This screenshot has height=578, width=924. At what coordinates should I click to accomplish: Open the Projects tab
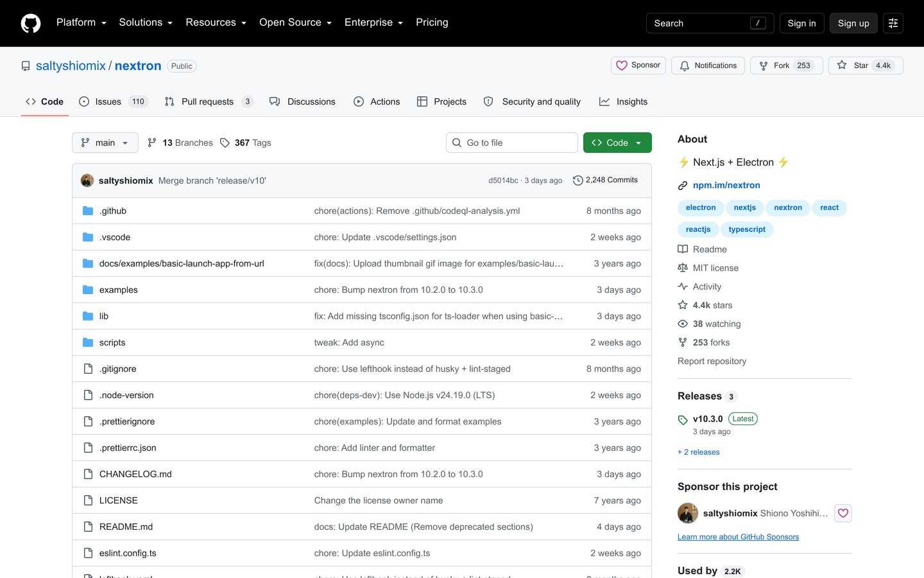coord(441,101)
